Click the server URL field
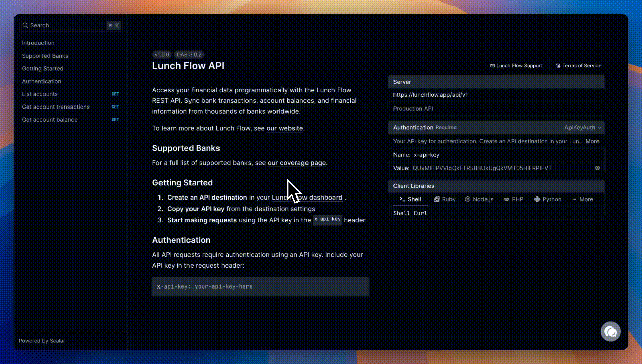This screenshot has width=642, height=364. [430, 95]
